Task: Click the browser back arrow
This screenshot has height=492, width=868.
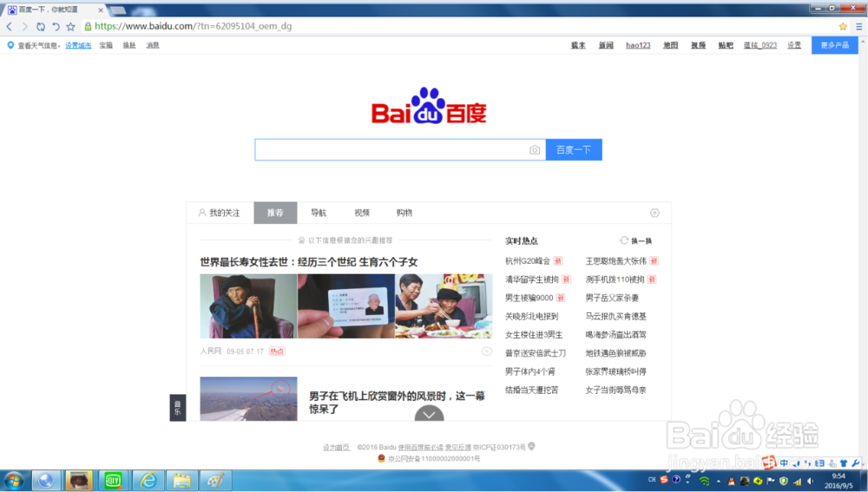Action: coord(10,27)
